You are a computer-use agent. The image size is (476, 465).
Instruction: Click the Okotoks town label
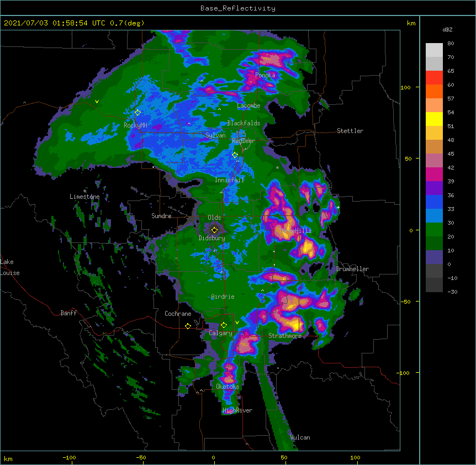(228, 387)
